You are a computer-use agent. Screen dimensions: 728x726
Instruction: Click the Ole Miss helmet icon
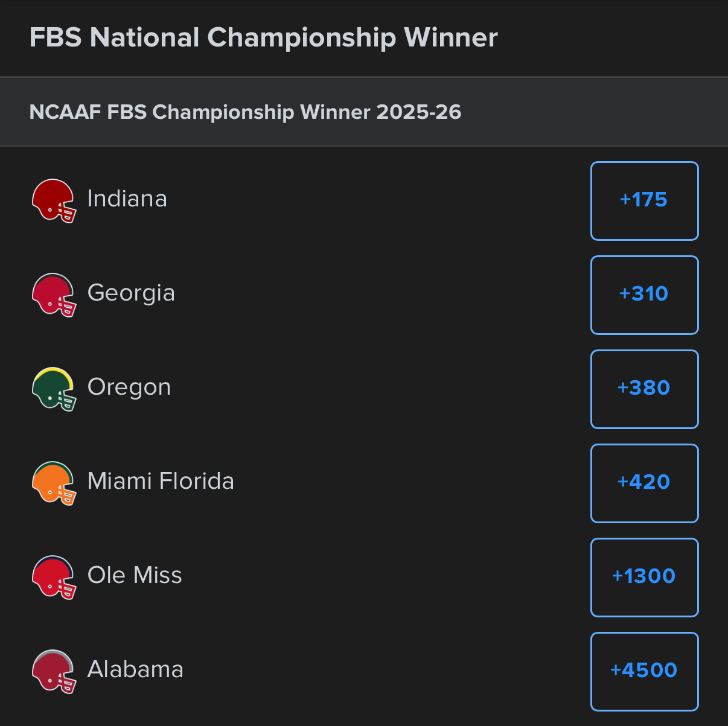pyautogui.click(x=54, y=577)
